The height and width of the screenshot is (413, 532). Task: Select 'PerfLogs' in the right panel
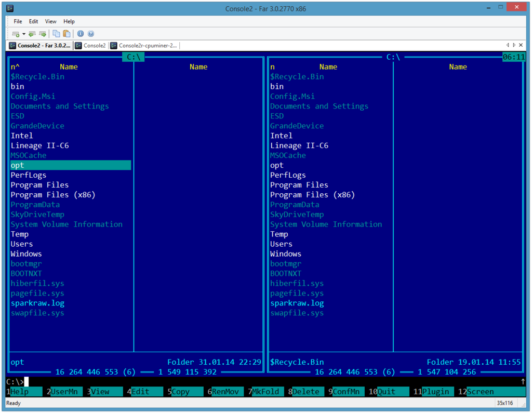(288, 175)
